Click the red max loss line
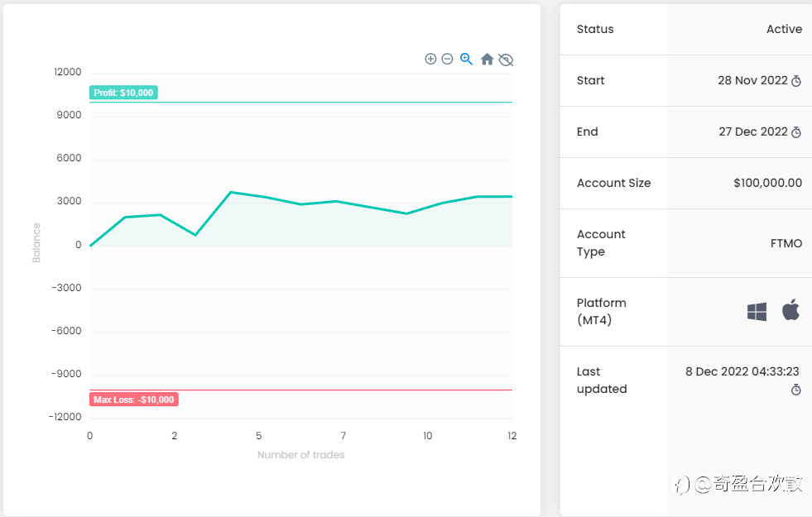 pyautogui.click(x=300, y=390)
